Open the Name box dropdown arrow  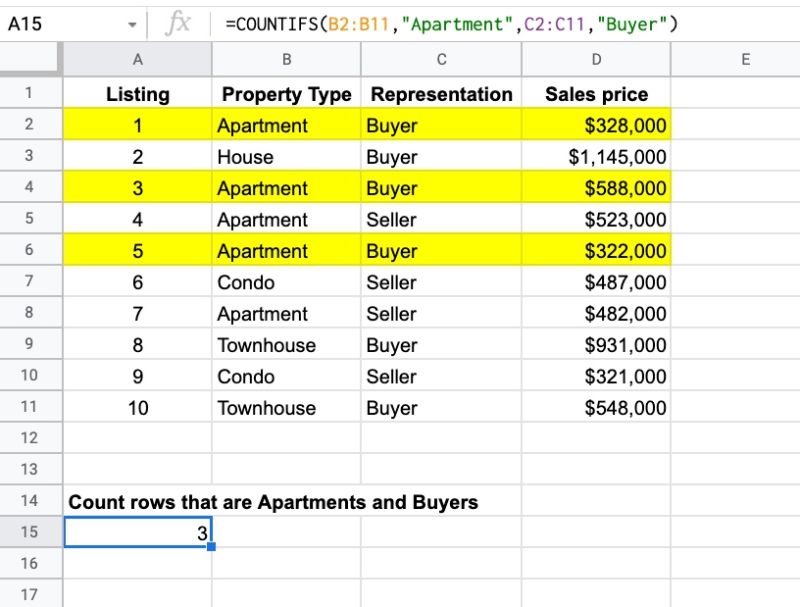(x=132, y=24)
